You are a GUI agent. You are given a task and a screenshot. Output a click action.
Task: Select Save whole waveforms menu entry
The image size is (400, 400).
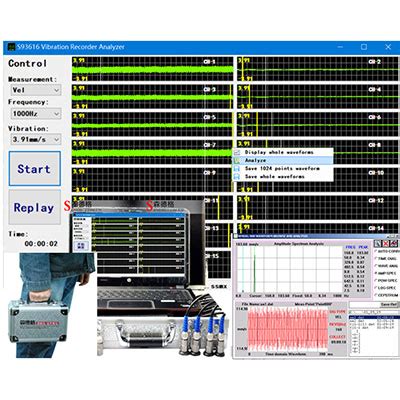(283, 177)
